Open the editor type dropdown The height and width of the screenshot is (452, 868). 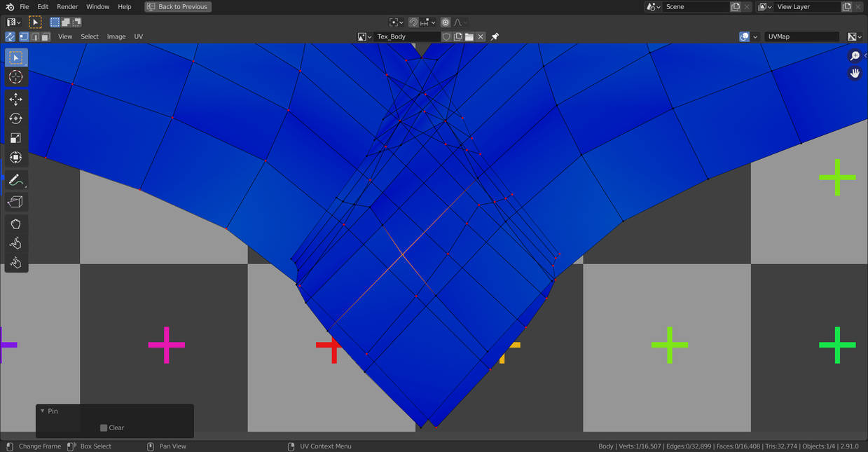coord(13,22)
